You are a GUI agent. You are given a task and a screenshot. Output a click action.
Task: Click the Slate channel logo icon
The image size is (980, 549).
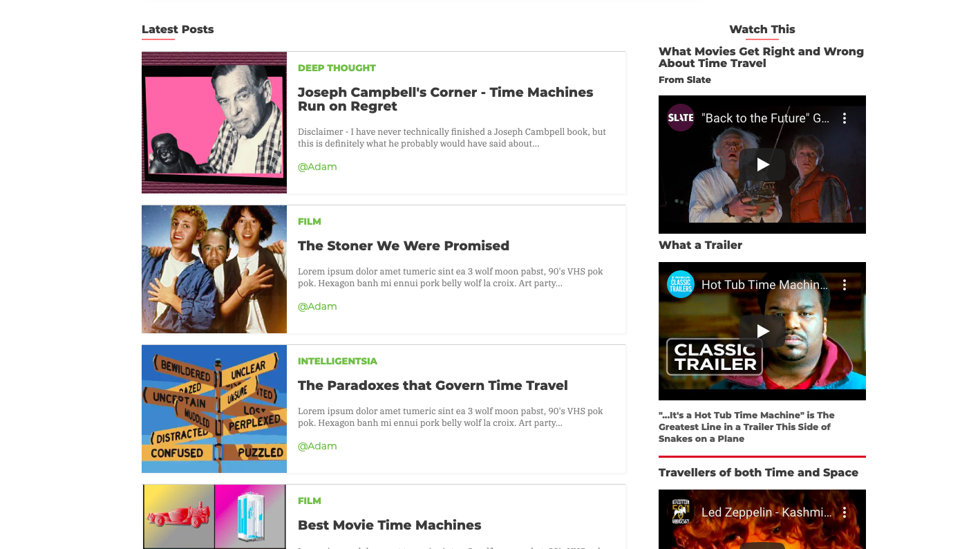tap(681, 118)
